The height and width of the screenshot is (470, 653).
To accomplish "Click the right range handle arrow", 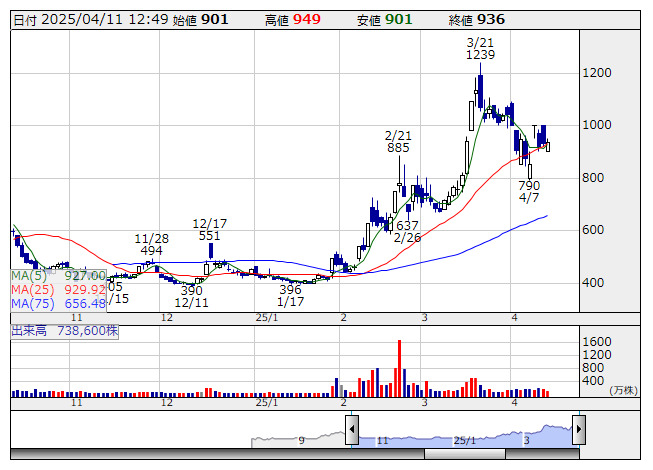I will (x=578, y=430).
